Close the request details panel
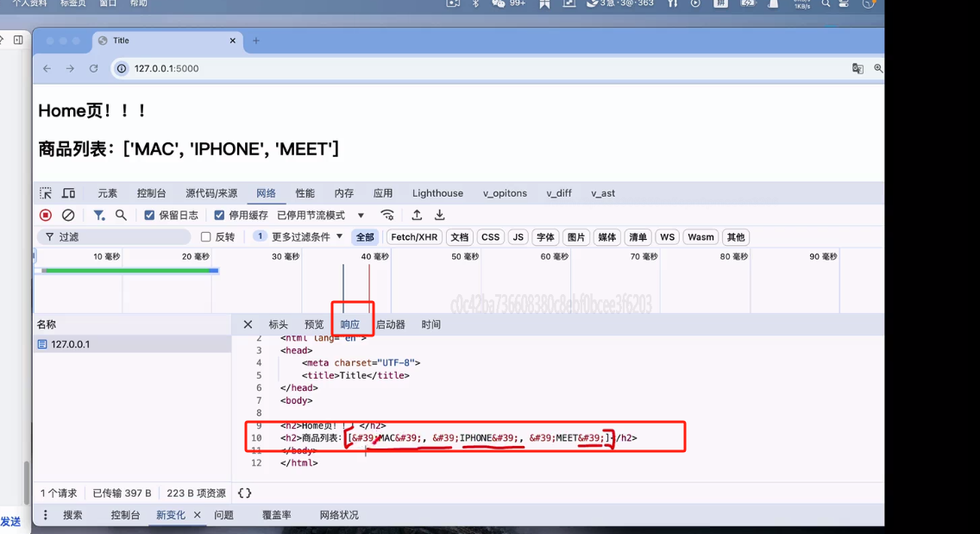Screen dimensions: 980x534 [x=248, y=324]
